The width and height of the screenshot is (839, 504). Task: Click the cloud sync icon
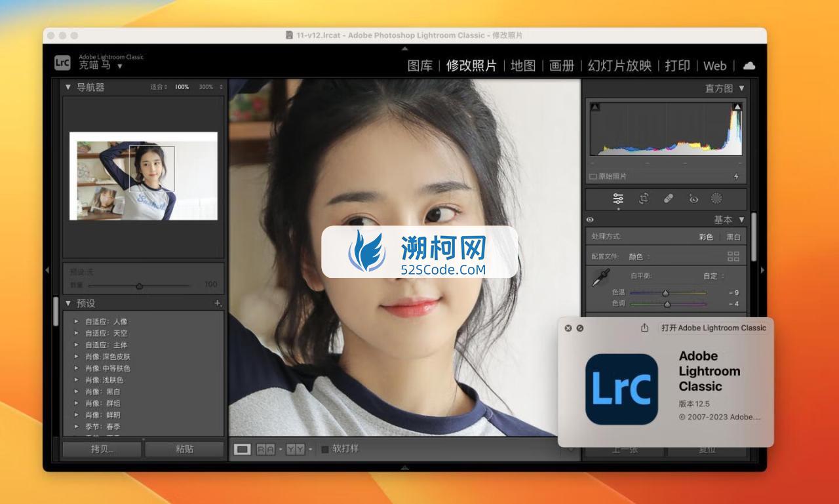pos(749,66)
